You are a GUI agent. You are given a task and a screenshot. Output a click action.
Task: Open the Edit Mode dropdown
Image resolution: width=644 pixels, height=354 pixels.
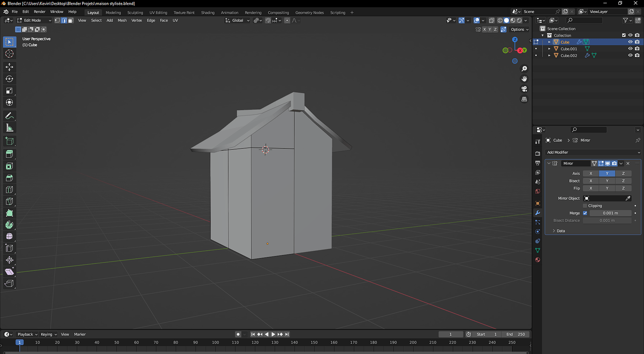(x=34, y=20)
